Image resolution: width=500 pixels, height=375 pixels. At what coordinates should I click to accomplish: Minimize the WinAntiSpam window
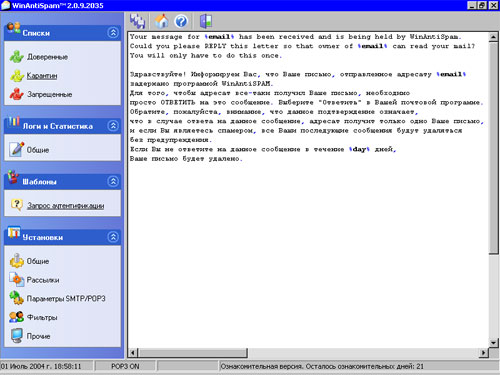[472, 5]
